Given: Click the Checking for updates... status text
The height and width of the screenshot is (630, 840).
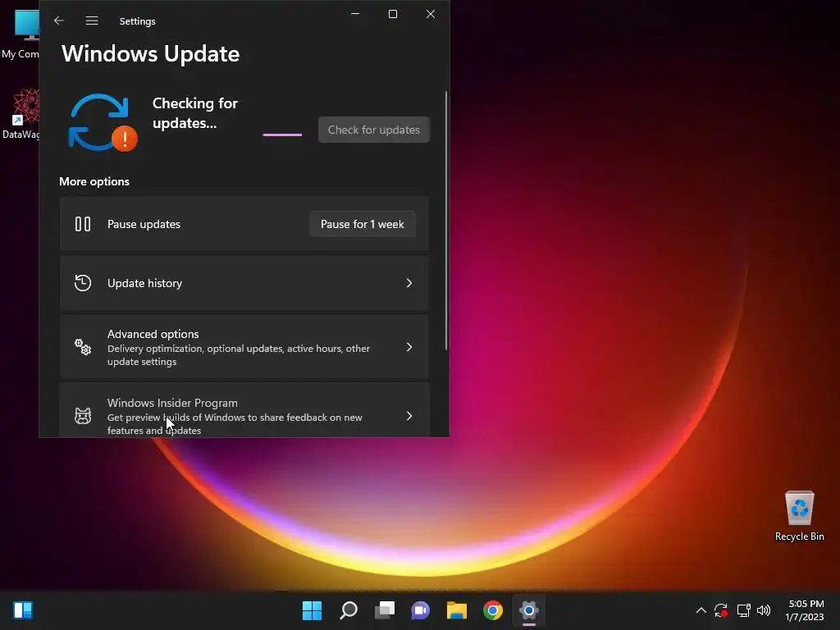Looking at the screenshot, I should click(195, 113).
